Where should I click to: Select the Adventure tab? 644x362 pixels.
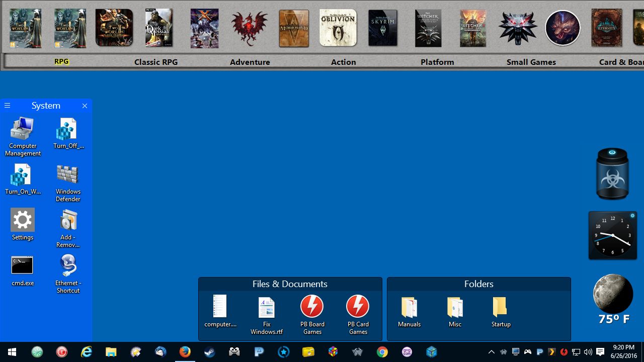[x=250, y=62]
